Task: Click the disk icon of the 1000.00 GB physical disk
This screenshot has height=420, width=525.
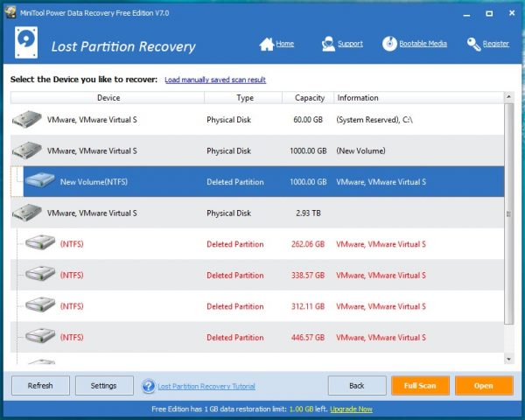Action: point(27,150)
